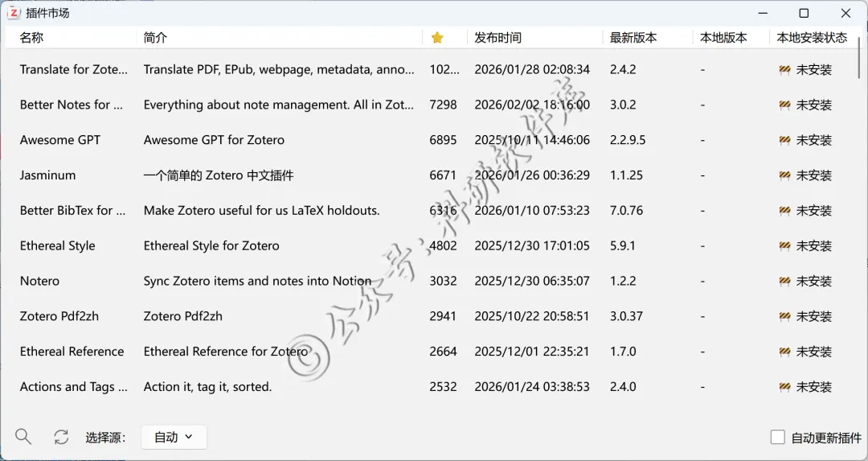Click star count 7298
The image size is (868, 461).
click(x=444, y=105)
